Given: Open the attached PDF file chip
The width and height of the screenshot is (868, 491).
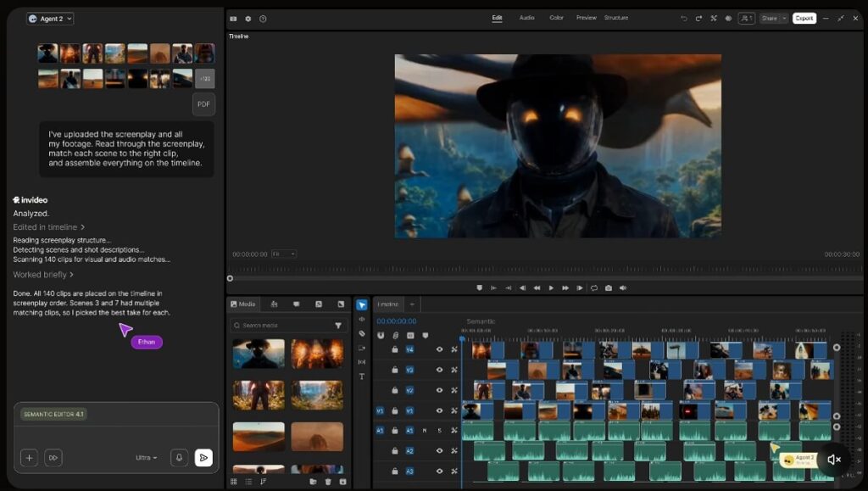Looking at the screenshot, I should click(203, 104).
